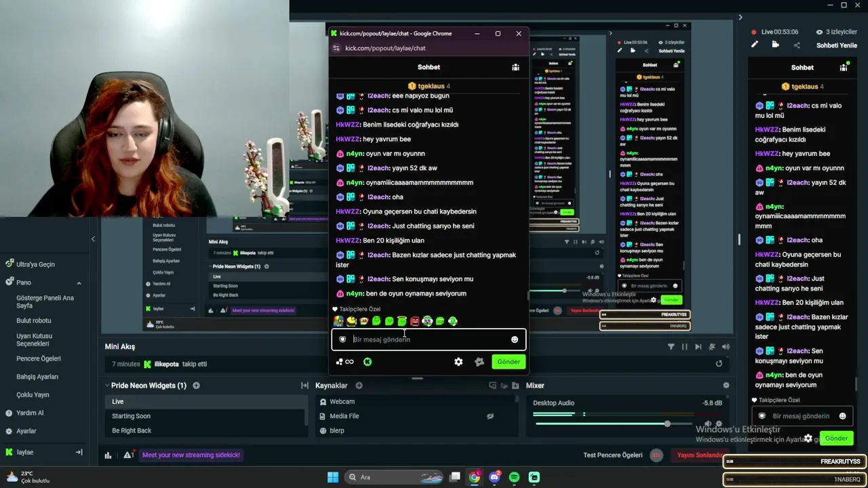Share the stream using share icon
This screenshot has width=868, height=488.
[797, 45]
